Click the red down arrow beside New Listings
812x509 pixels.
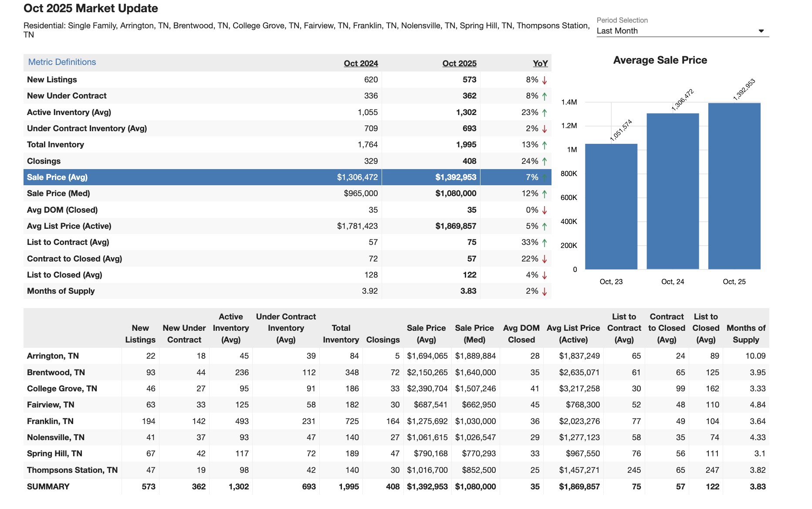(545, 80)
